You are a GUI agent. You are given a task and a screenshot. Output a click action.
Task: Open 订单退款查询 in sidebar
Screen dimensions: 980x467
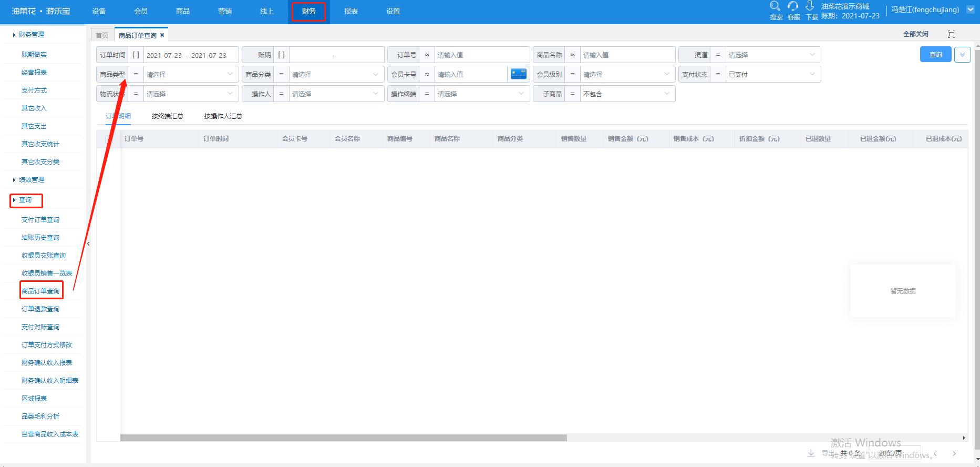coord(40,309)
